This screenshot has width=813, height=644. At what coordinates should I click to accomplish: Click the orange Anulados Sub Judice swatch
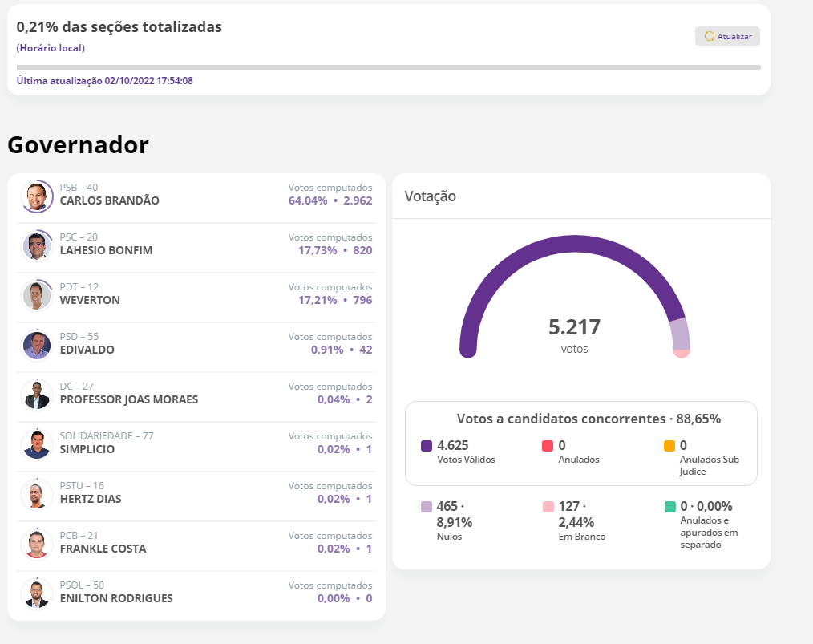coord(669,446)
